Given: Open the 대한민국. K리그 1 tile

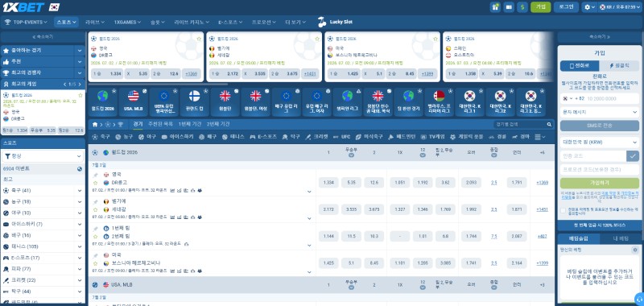Looking at the screenshot, I should [x=469, y=101].
